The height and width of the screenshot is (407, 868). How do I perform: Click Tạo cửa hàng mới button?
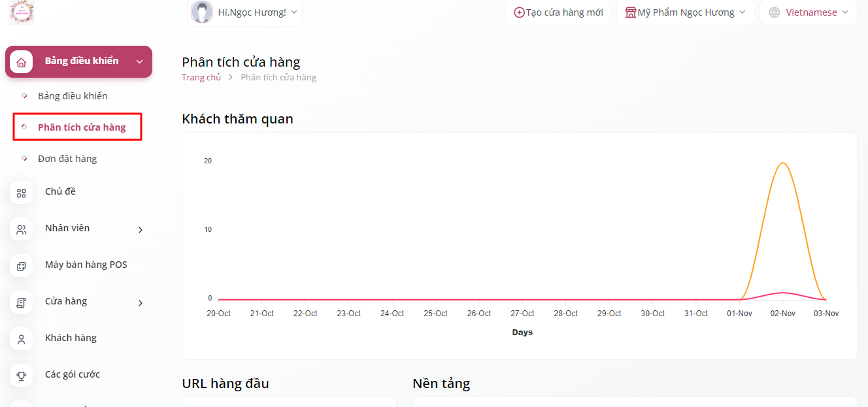[x=559, y=12]
